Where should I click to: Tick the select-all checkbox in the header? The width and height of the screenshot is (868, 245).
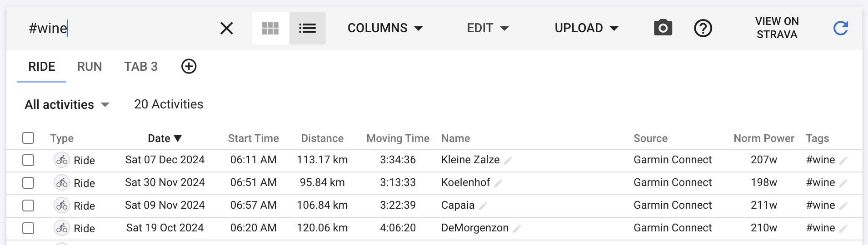(28, 138)
